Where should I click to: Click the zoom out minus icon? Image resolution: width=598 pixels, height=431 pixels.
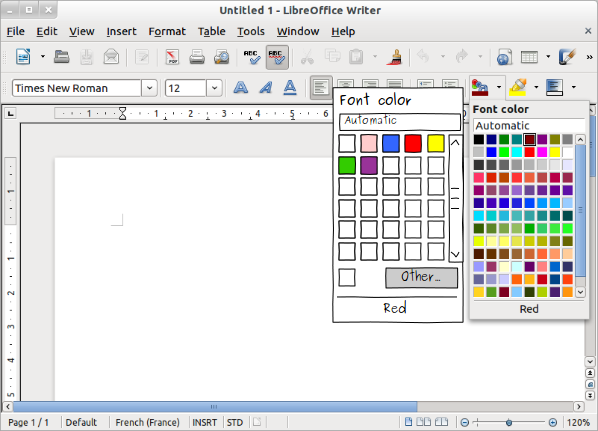465,422
